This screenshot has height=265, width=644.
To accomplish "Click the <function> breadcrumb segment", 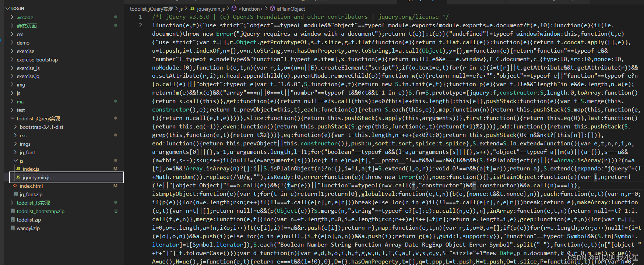I will [x=251, y=9].
